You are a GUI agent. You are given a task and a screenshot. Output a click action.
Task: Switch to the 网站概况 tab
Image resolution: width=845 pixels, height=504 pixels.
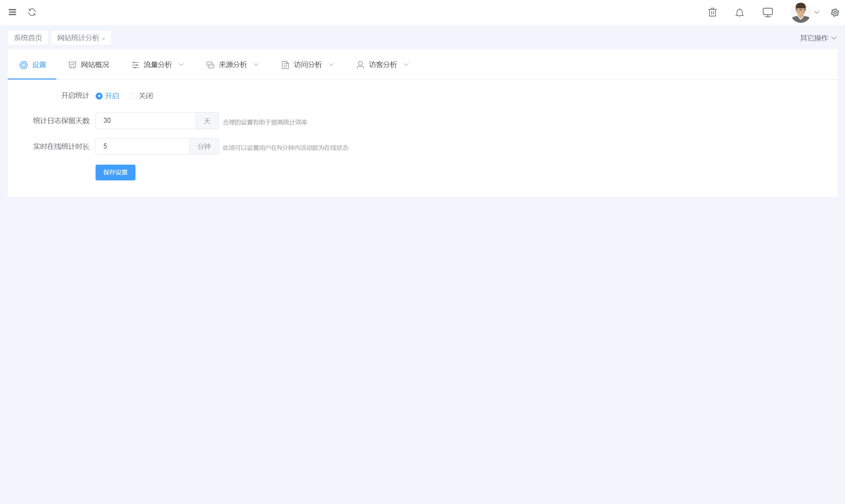pos(89,64)
